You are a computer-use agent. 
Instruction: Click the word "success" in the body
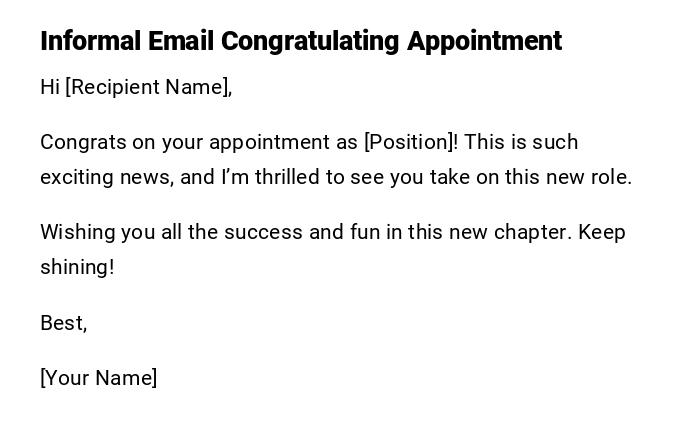[263, 232]
